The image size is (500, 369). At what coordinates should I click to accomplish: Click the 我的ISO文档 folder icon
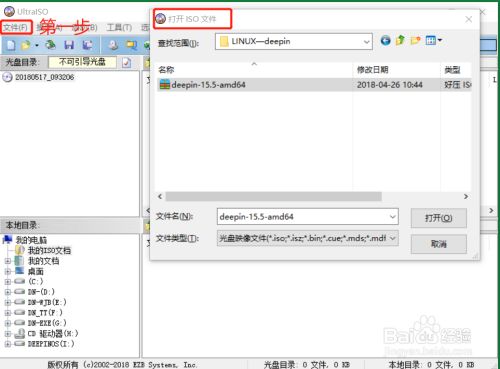[x=20, y=250]
